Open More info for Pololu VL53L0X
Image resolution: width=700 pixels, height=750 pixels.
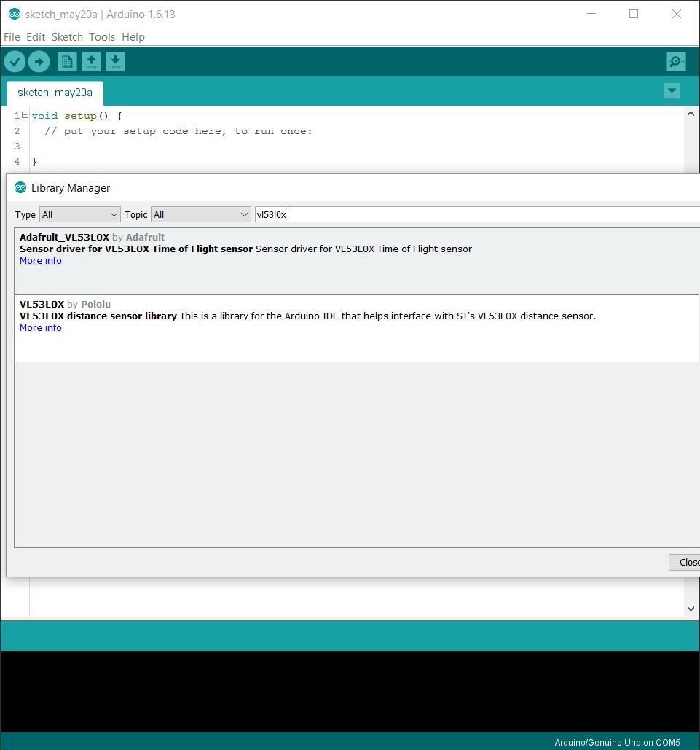(41, 328)
